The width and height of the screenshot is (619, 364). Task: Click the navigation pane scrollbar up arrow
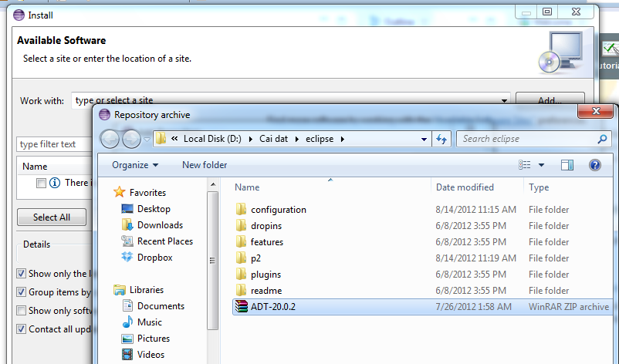coord(213,184)
